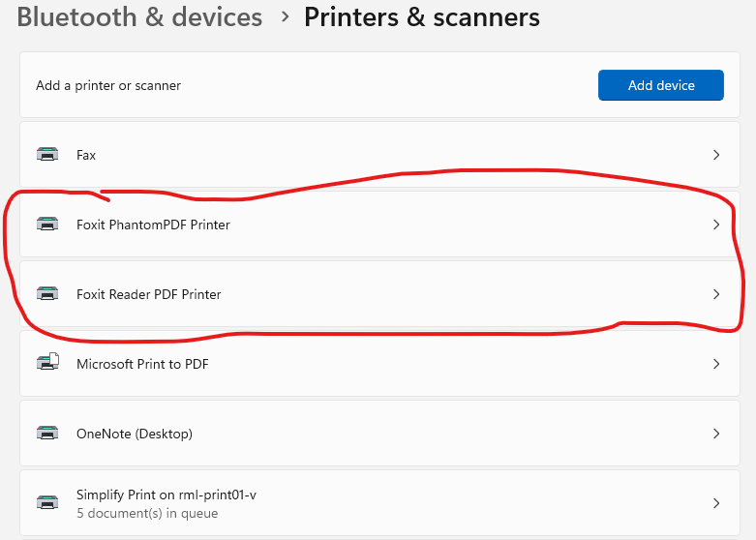Viewport: 756px width, 540px height.
Task: Click the Add device button
Action: (x=660, y=85)
